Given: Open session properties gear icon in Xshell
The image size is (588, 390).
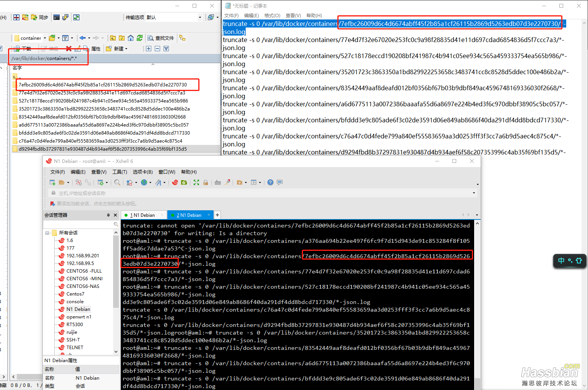Looking at the screenshot, I should (x=100, y=182).
